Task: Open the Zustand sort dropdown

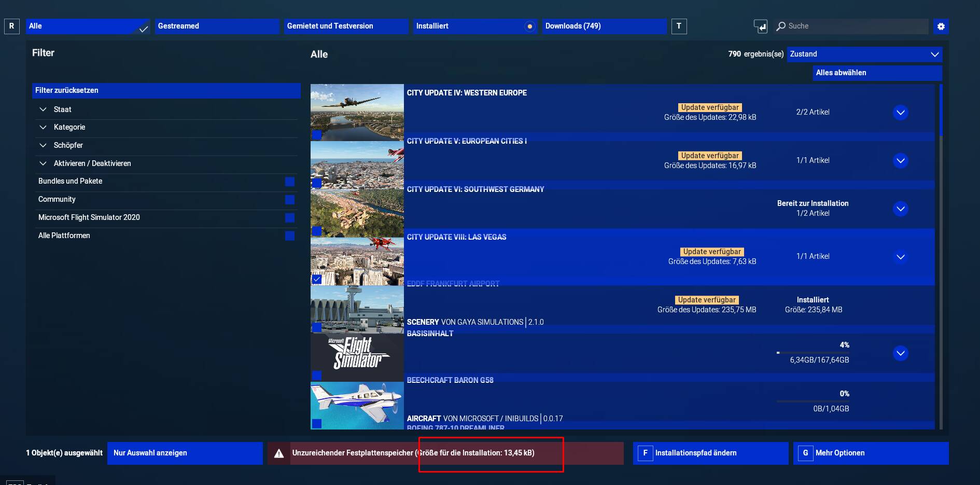Action: (864, 54)
